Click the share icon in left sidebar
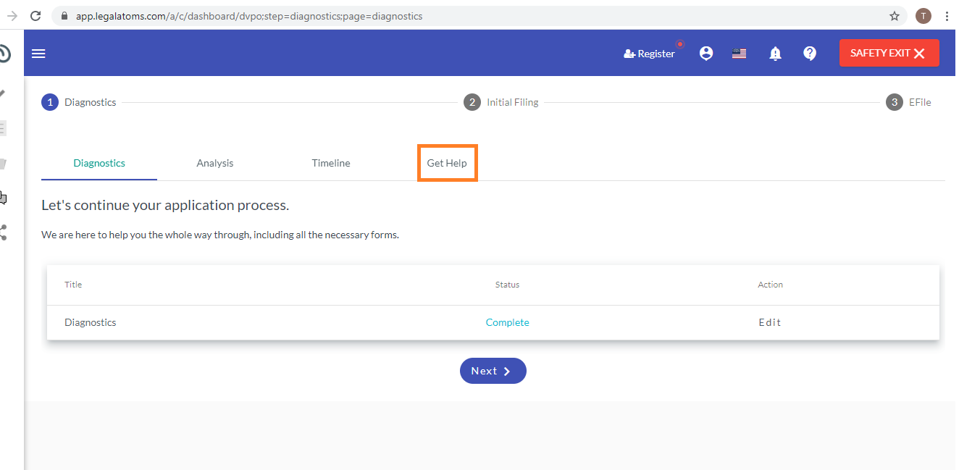Screen dimensions: 980x470 click(x=3, y=232)
